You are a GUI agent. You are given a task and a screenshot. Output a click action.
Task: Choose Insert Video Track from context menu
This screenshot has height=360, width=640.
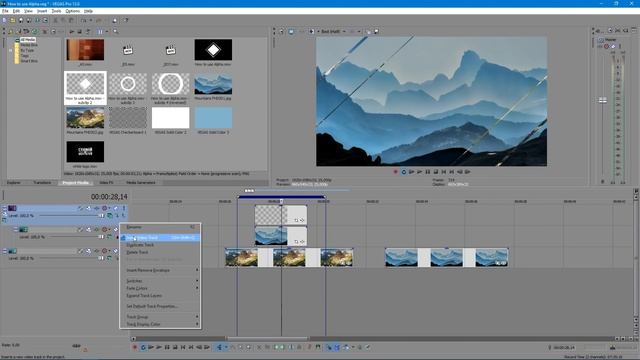pyautogui.click(x=160, y=238)
